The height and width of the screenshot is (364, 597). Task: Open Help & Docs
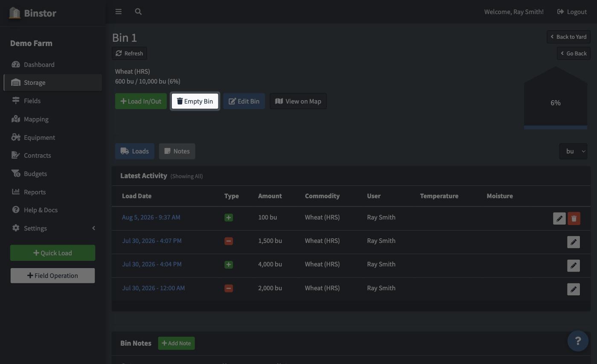(x=52, y=210)
